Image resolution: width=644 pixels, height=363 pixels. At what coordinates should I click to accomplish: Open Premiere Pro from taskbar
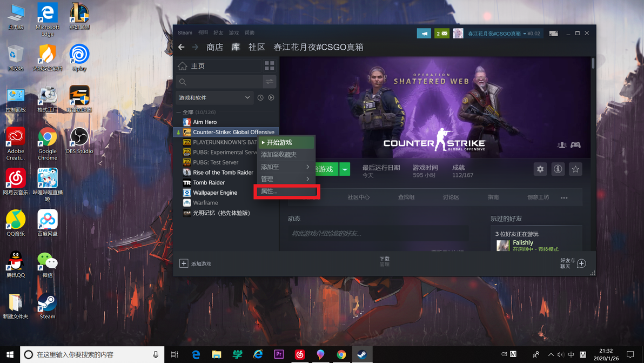tap(279, 354)
